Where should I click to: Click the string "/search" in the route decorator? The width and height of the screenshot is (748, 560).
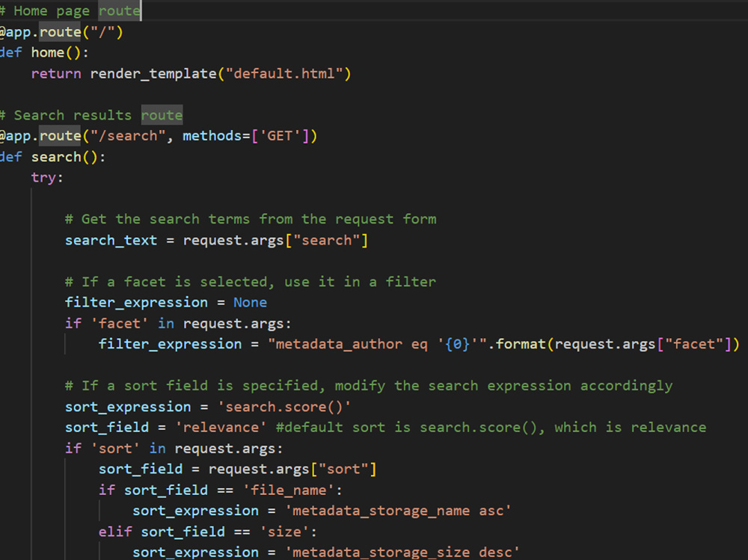[x=128, y=136]
